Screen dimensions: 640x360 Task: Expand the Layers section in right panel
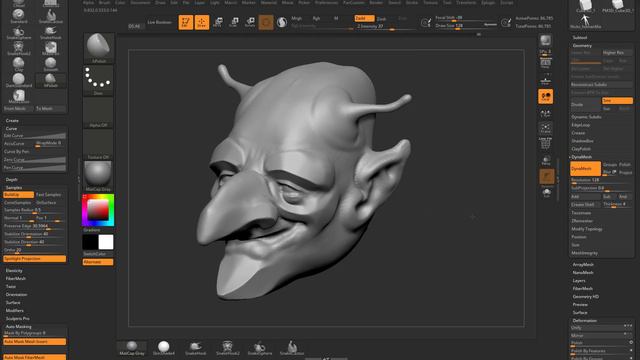[x=579, y=281]
